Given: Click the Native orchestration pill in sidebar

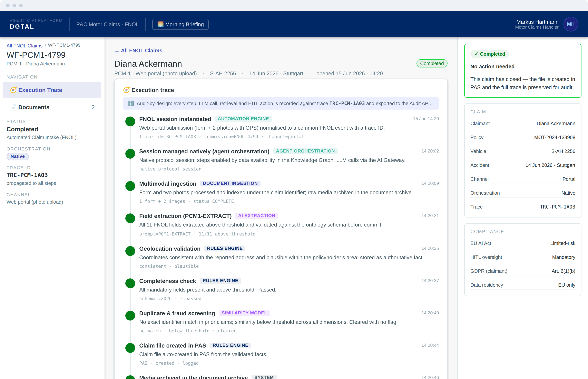Looking at the screenshot, I should [x=18, y=156].
